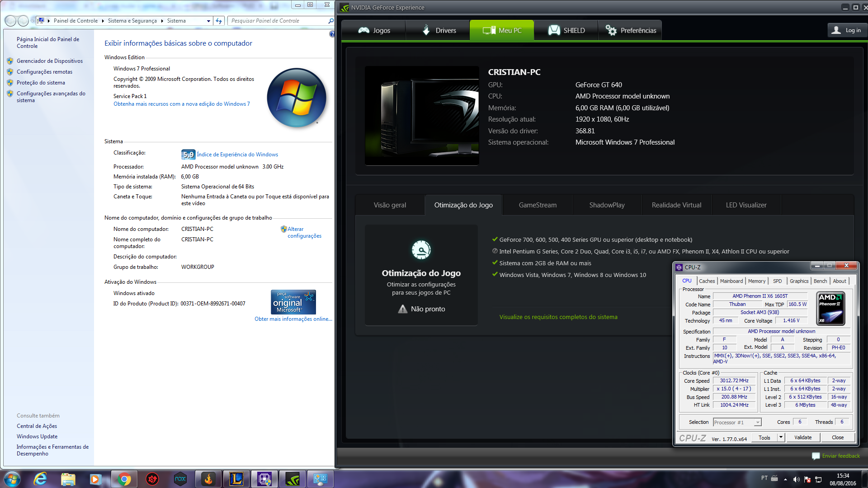This screenshot has width=868, height=488.
Task: Click the Não pronto warning triangle icon
Action: tap(402, 309)
